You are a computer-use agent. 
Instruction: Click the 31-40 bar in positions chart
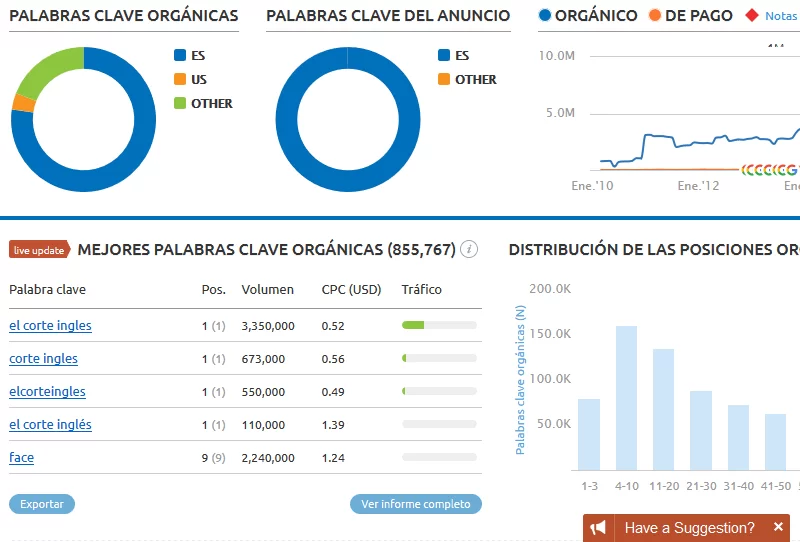pyautogui.click(x=738, y=437)
